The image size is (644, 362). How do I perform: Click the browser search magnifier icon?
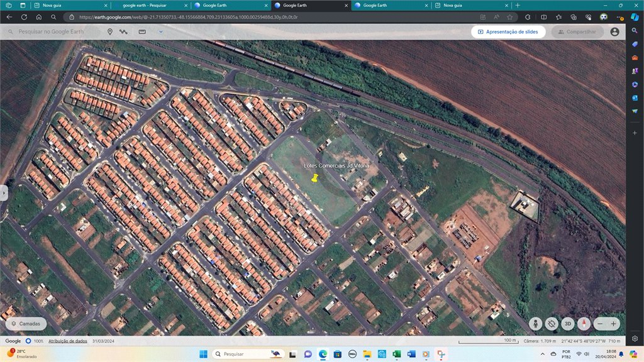pyautogui.click(x=53, y=17)
